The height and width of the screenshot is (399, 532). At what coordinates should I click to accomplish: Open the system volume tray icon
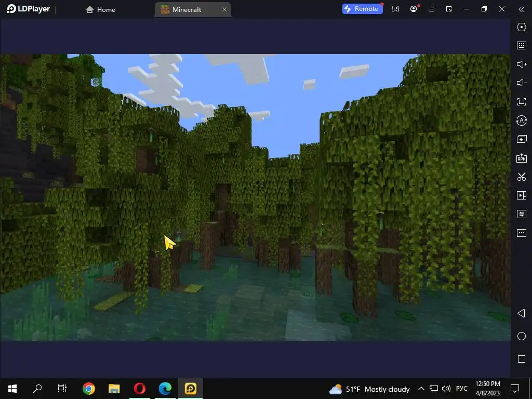[x=446, y=389]
